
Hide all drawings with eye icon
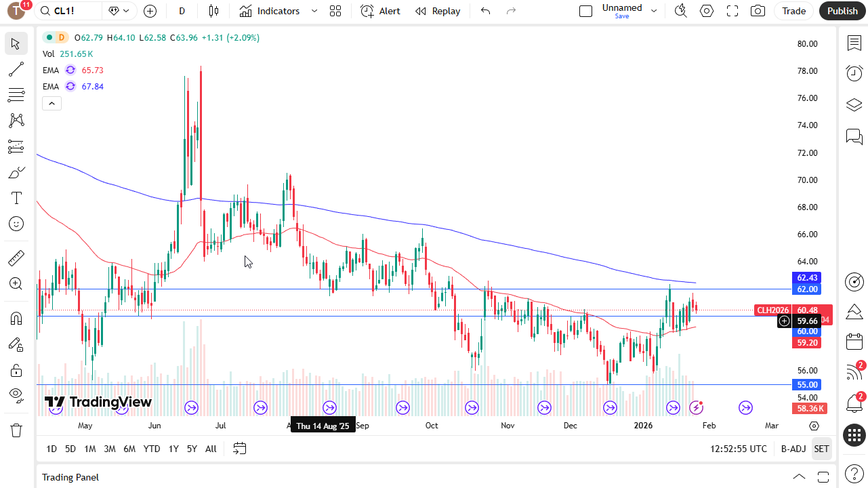pos(16,395)
